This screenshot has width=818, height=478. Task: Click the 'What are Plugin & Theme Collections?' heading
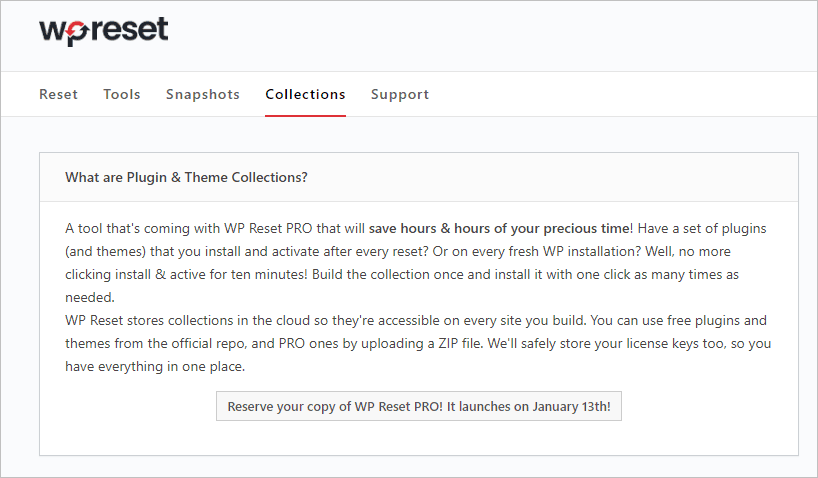coord(186,177)
